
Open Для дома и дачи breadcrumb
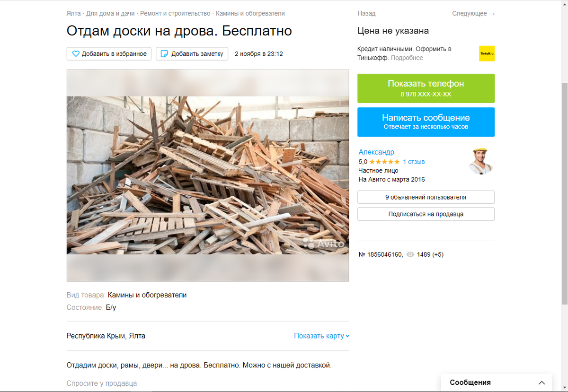click(110, 14)
